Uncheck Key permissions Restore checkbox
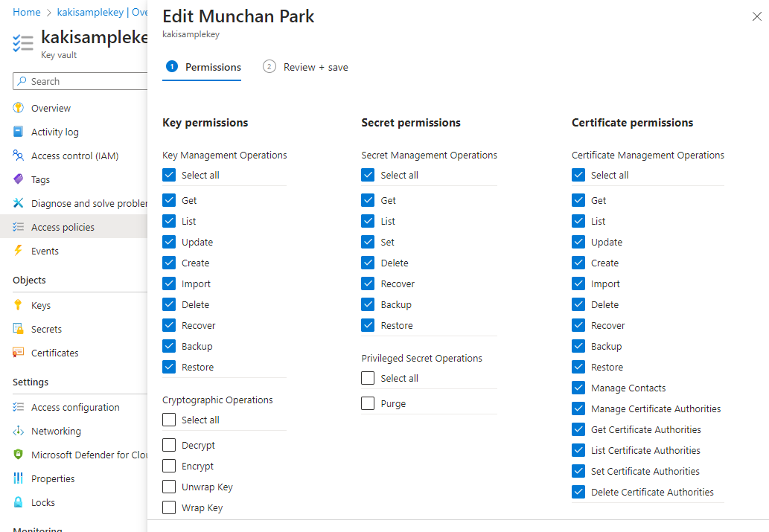This screenshot has height=532, width=769. click(x=169, y=367)
